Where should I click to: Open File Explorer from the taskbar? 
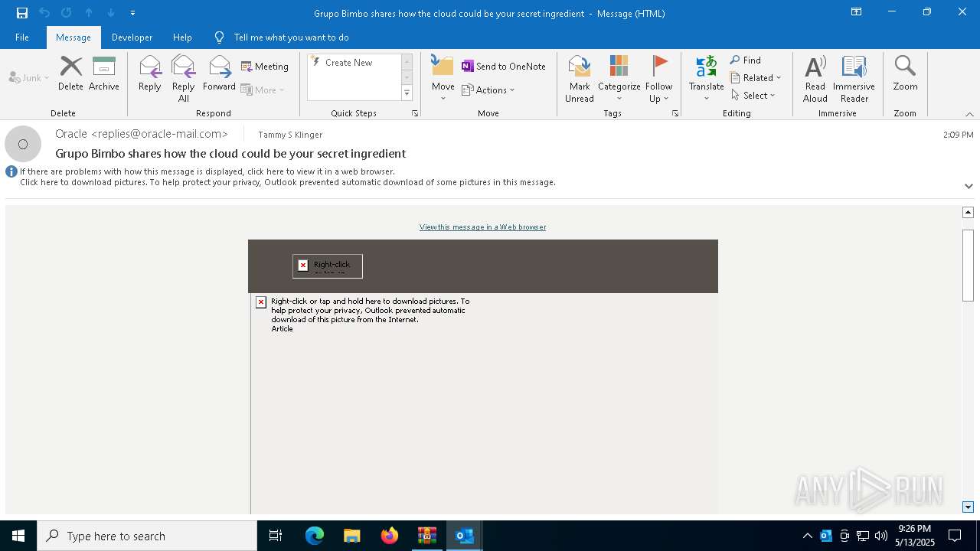tap(351, 536)
